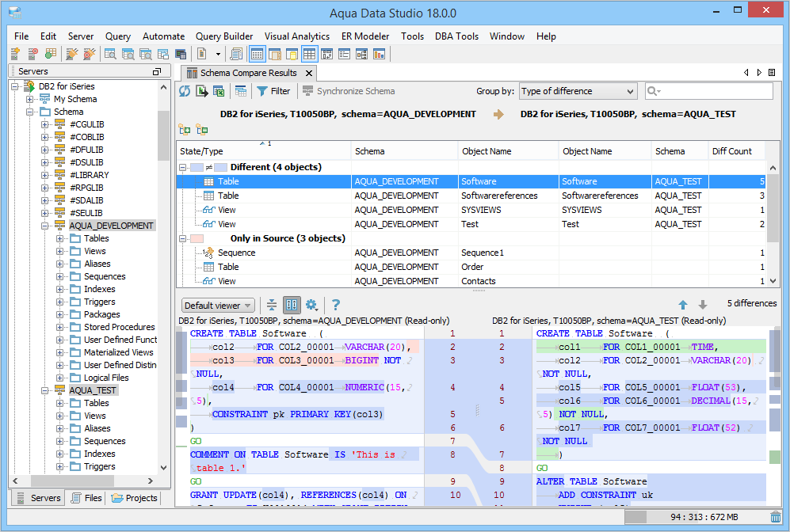This screenshot has width=790, height=532.
Task: Collapse all groups in results tree
Action: point(202,130)
